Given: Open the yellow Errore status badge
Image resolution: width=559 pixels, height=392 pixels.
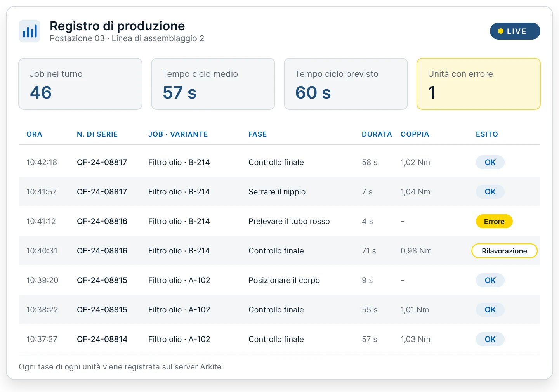Looking at the screenshot, I should pos(494,221).
